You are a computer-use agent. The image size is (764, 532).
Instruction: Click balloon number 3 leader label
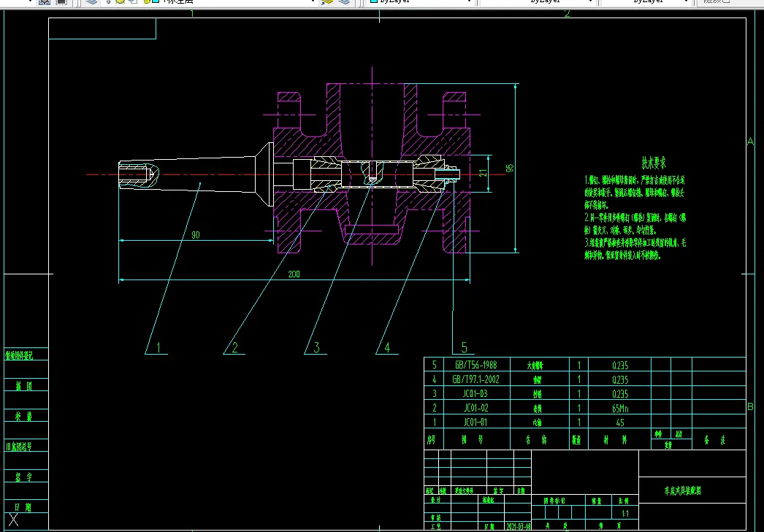tap(316, 347)
